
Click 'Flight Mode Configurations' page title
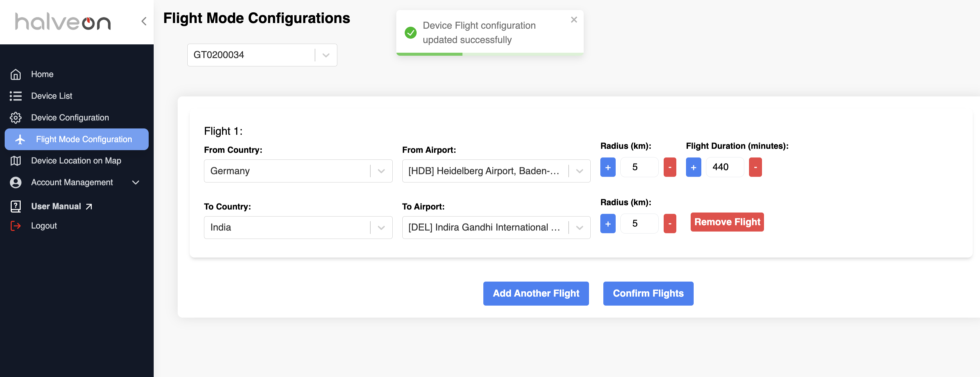coord(256,18)
